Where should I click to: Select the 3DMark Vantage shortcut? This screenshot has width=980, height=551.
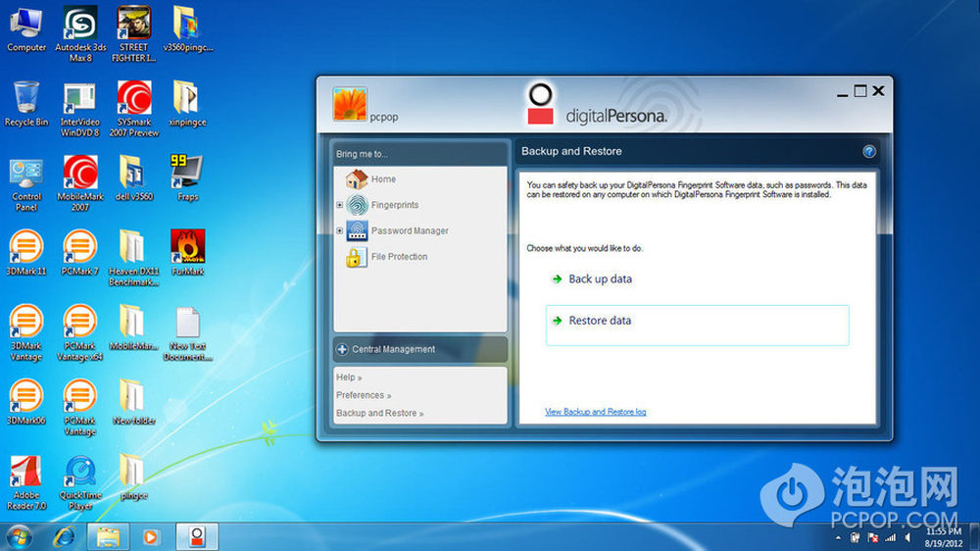pos(26,333)
